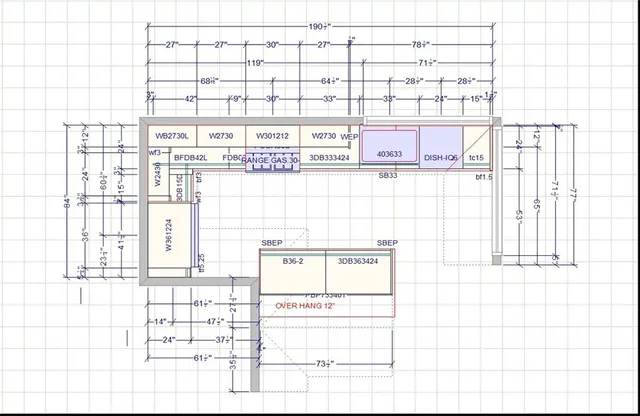
Task: Click the 119" dimension label
Action: pyautogui.click(x=255, y=63)
